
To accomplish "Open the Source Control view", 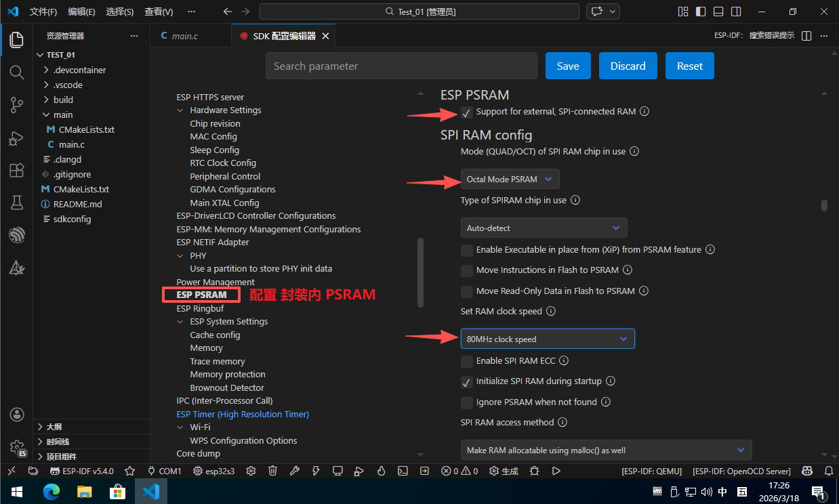I will tap(17, 104).
